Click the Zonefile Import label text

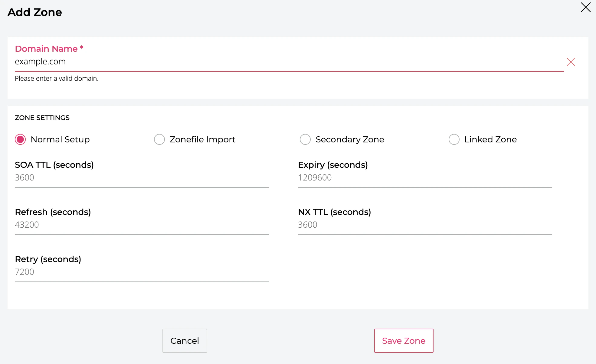click(202, 139)
